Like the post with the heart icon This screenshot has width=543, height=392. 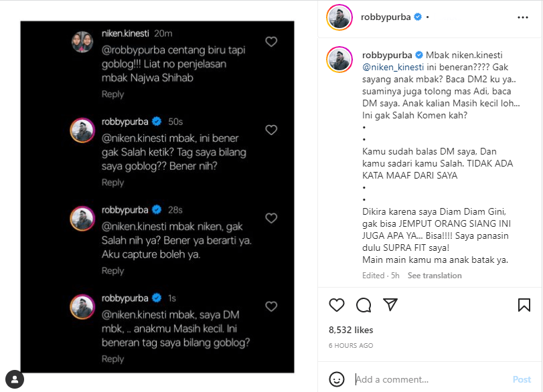click(x=336, y=305)
